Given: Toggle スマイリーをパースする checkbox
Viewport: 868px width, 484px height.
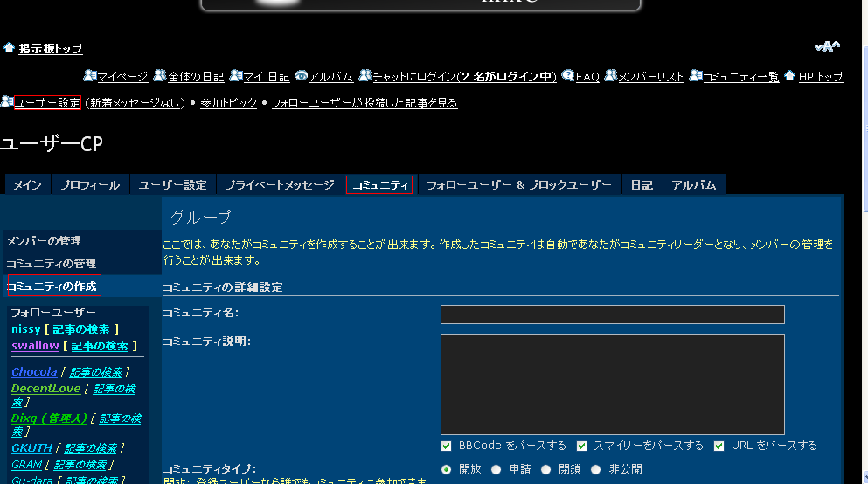Looking at the screenshot, I should point(581,446).
